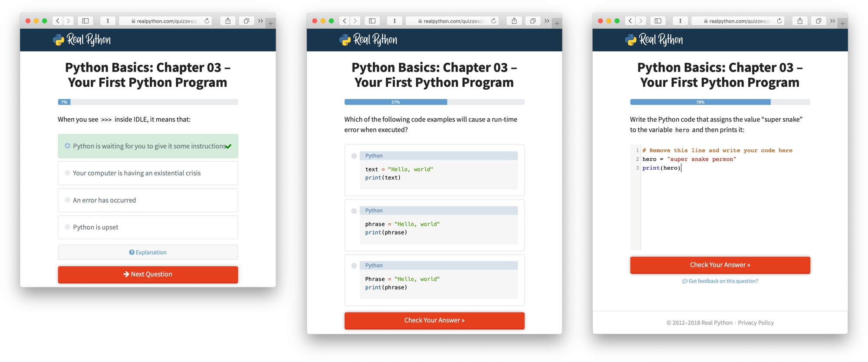
Task: Select 'An error has occurred' answer
Action: [x=148, y=200]
